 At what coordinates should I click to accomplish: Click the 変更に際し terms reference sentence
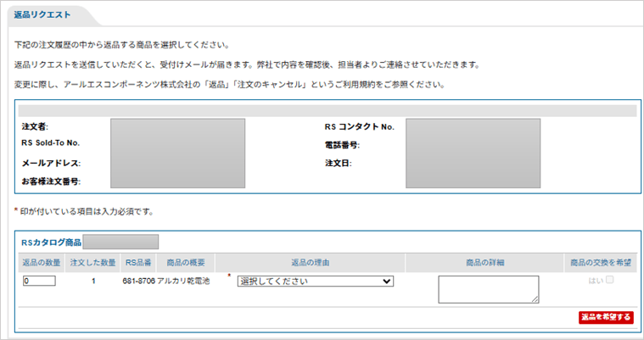point(230,85)
